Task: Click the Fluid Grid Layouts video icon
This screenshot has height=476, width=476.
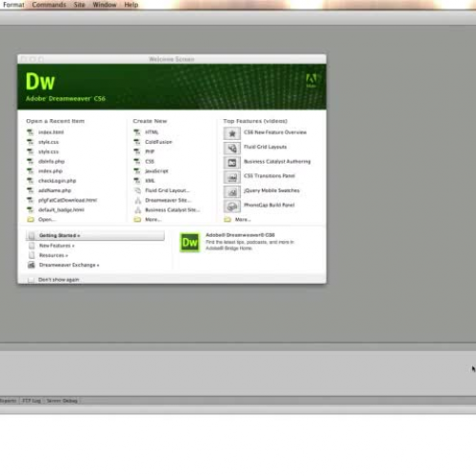Action: tap(232, 148)
